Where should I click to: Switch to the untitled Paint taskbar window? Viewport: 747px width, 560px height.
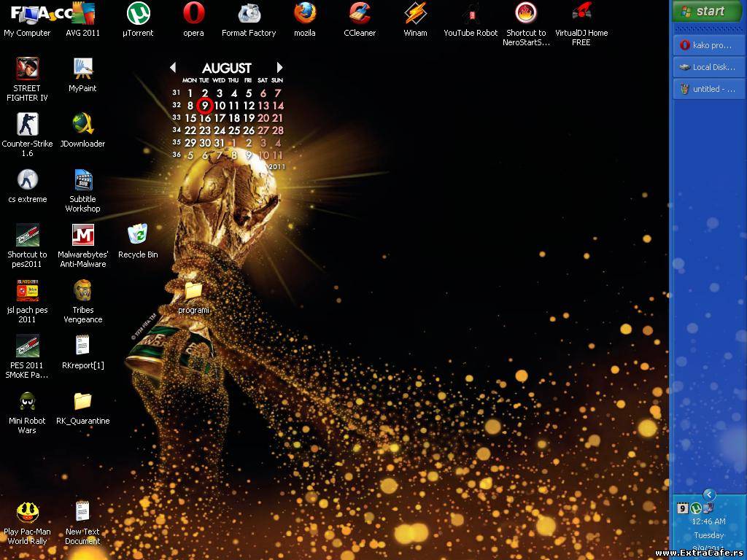click(709, 89)
